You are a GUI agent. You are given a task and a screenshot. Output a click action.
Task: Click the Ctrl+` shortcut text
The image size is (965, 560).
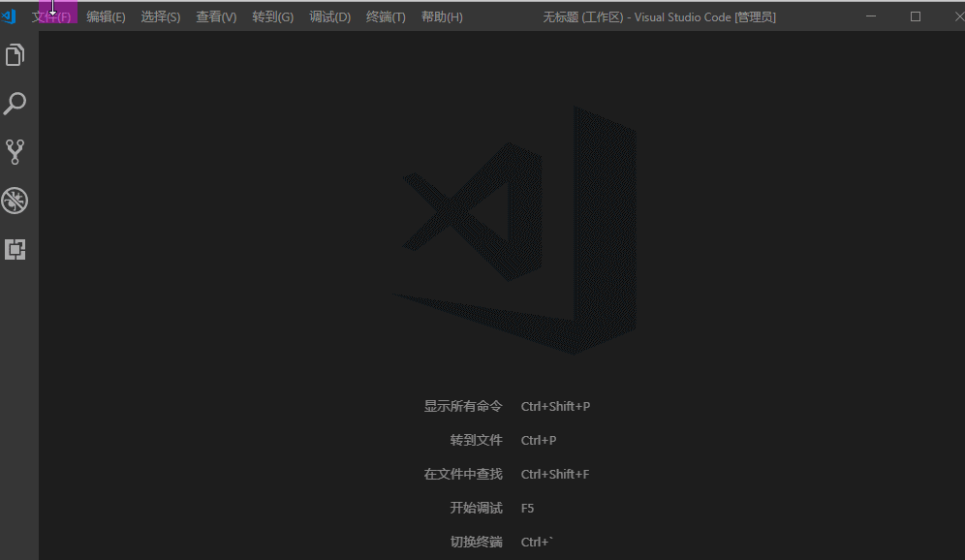[537, 542]
